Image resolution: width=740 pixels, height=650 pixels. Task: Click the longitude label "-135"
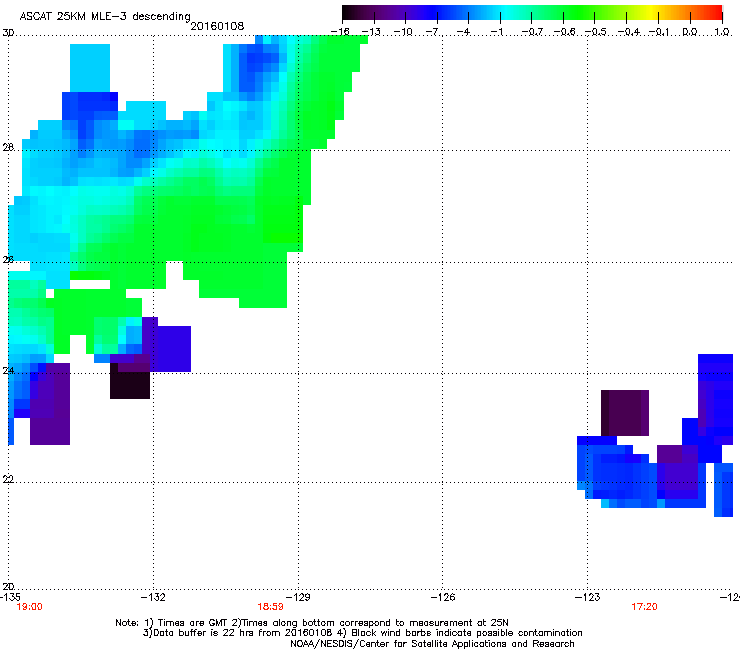10,598
